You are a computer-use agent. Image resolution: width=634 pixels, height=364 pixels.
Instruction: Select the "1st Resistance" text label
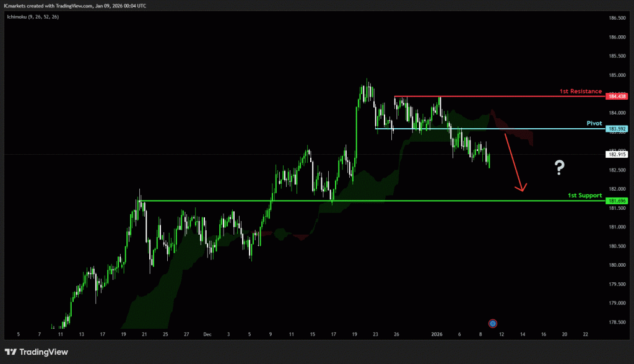pyautogui.click(x=580, y=91)
